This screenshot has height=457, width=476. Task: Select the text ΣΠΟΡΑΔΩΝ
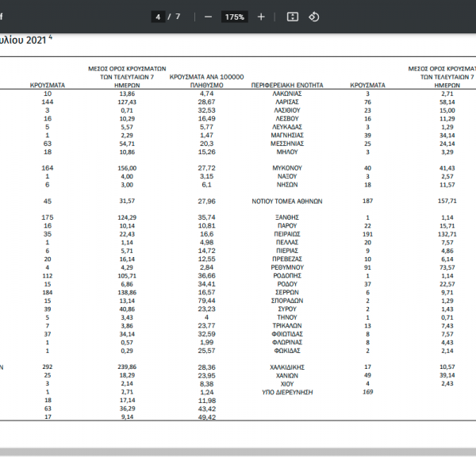pos(287,301)
